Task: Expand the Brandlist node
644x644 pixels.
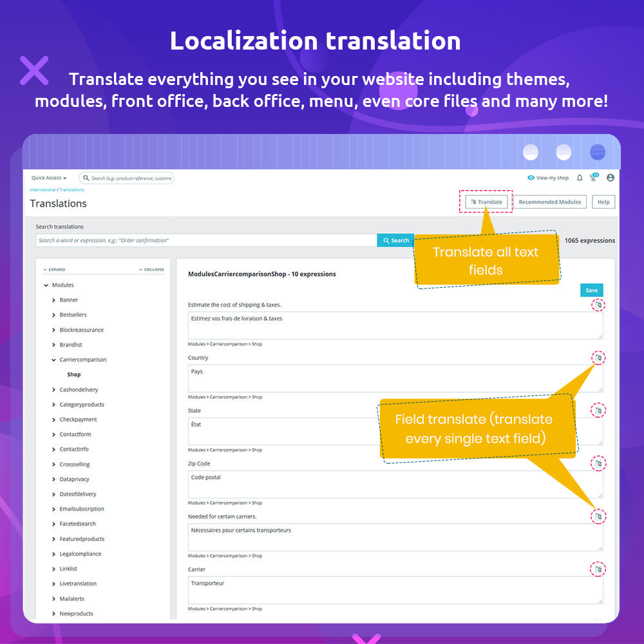Action: [x=53, y=345]
